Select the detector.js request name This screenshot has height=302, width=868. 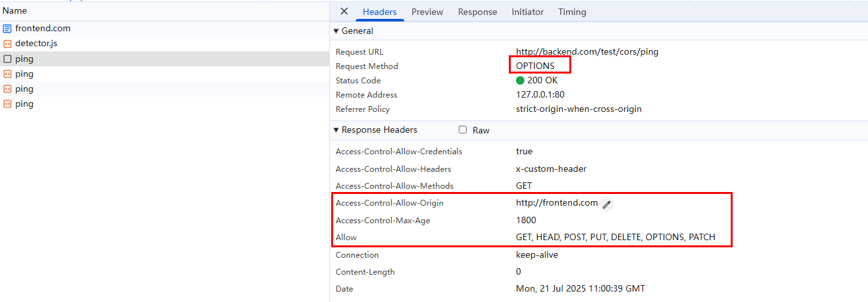click(x=36, y=44)
